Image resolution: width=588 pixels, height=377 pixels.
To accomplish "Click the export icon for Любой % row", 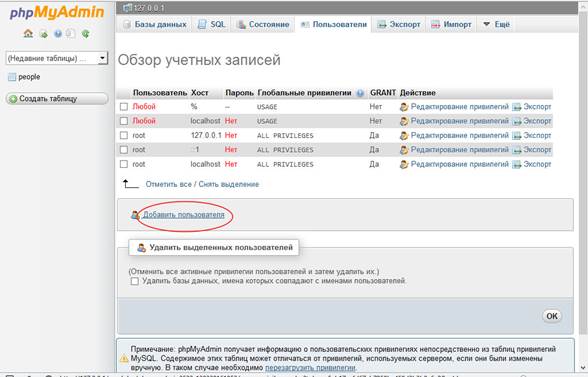I will coord(517,107).
